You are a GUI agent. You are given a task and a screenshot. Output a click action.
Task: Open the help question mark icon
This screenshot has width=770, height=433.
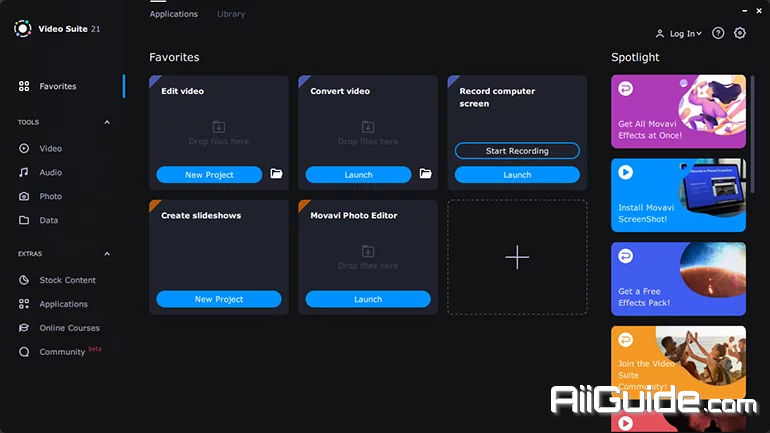pos(718,33)
